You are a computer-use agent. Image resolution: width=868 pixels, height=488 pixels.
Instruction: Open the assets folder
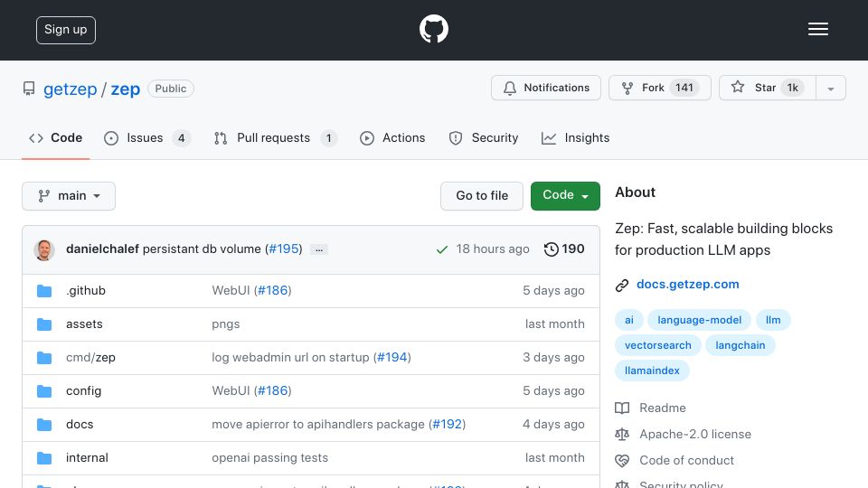pyautogui.click(x=84, y=324)
